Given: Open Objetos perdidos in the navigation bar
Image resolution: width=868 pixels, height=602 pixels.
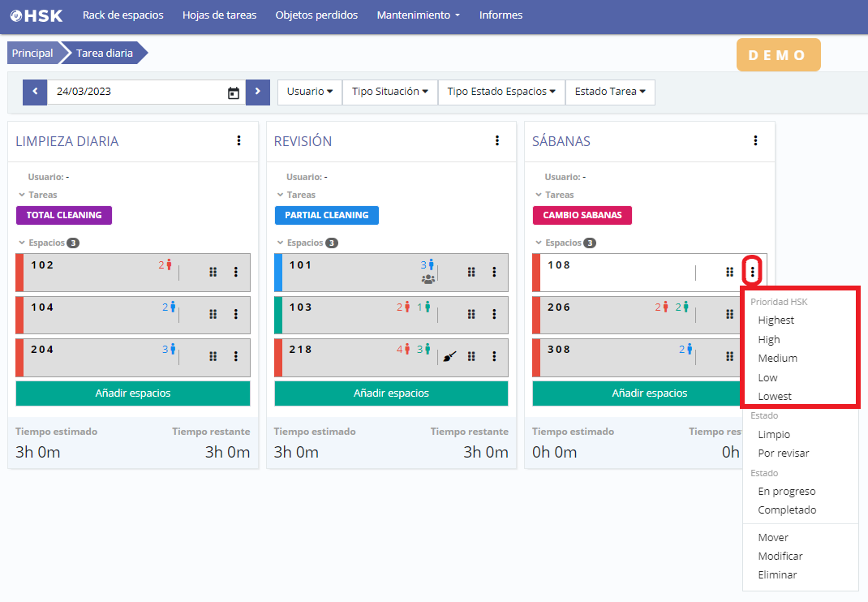Looking at the screenshot, I should click(316, 15).
